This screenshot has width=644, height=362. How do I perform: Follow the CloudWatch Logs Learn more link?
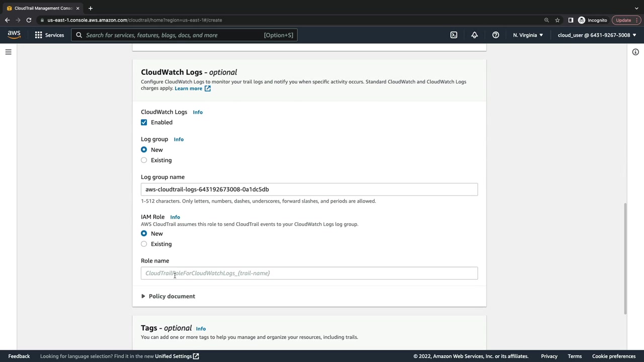pyautogui.click(x=189, y=88)
